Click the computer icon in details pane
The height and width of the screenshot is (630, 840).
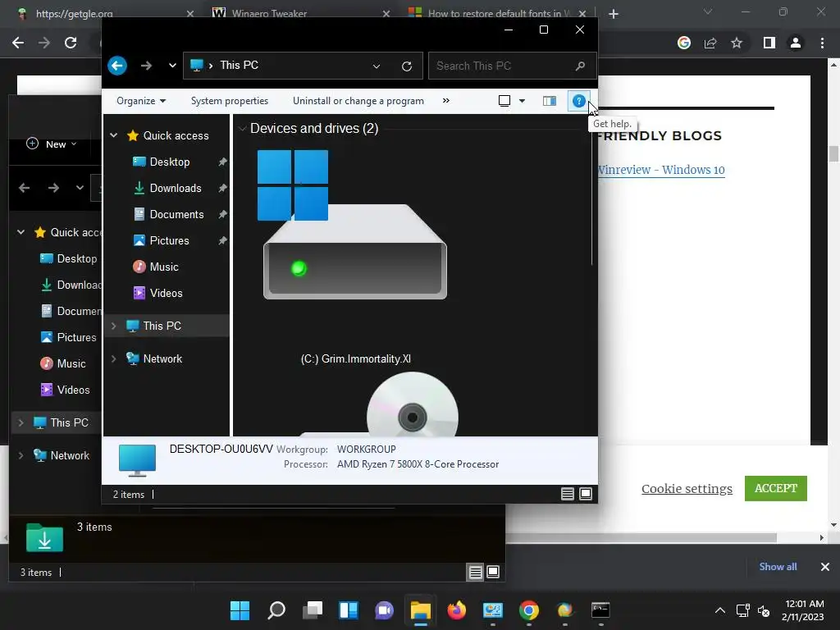(x=137, y=460)
